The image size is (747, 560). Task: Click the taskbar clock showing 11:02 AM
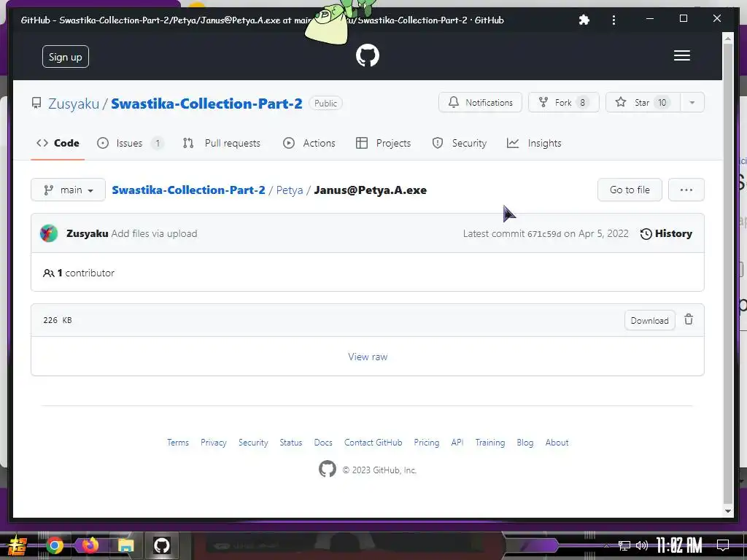(x=678, y=545)
